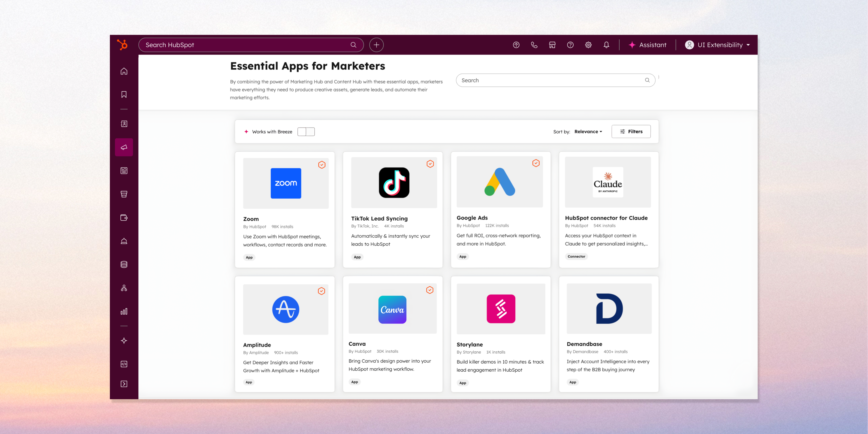Open the Filters button
The image size is (868, 434).
pyautogui.click(x=631, y=132)
